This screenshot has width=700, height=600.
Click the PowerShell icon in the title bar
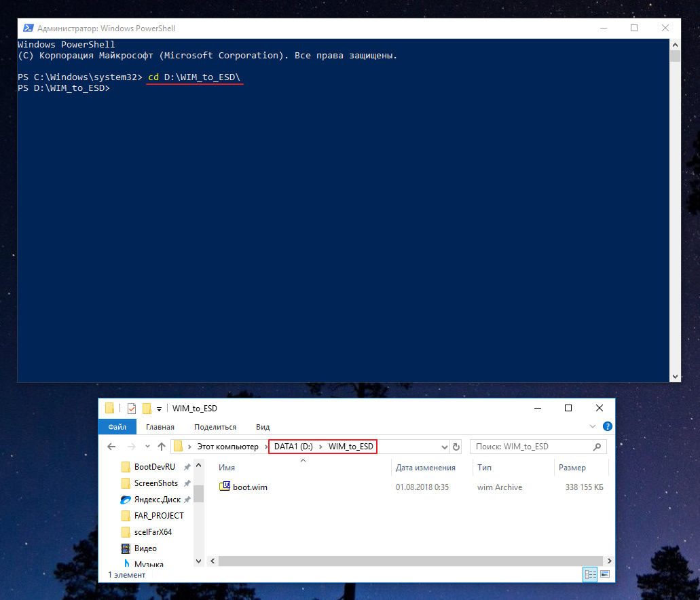coord(28,28)
